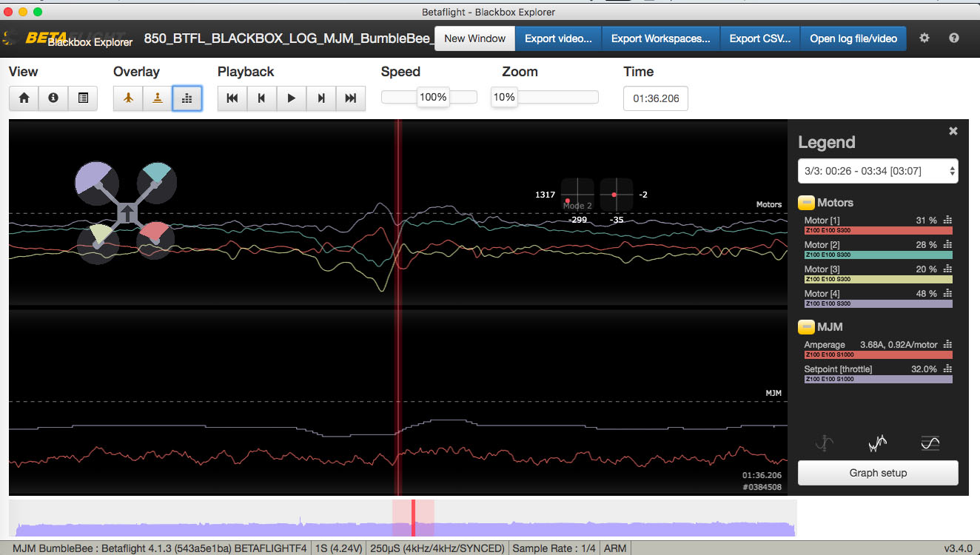Click the anchor graph zoom icon
Viewport: 980px width, 555px height.
point(824,443)
